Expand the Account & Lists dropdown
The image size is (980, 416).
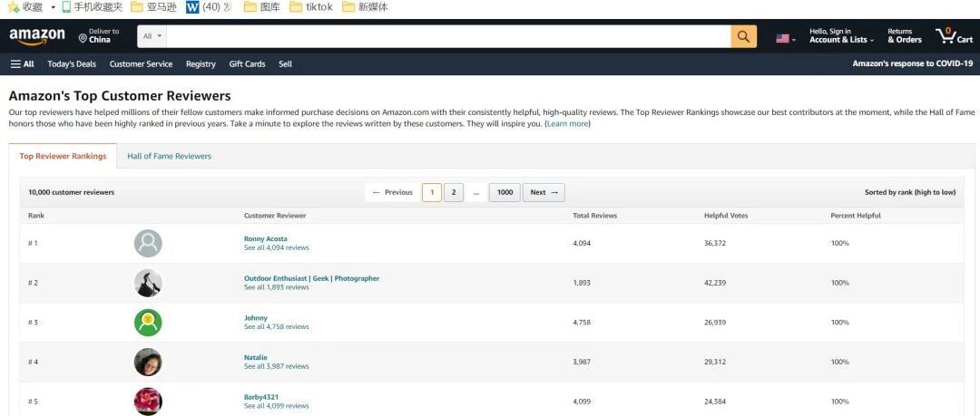pos(841,35)
